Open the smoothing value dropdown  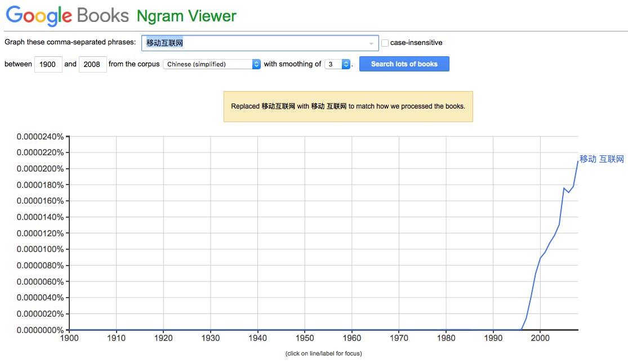pos(337,64)
